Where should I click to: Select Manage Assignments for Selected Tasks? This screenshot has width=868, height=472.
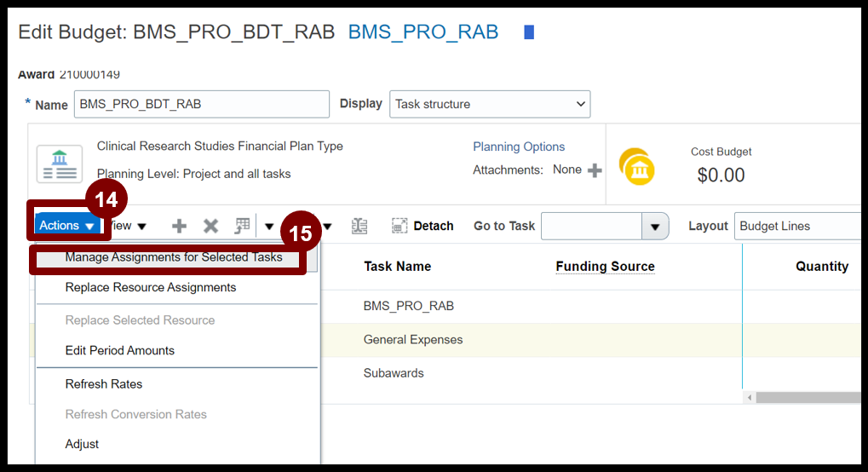click(173, 257)
